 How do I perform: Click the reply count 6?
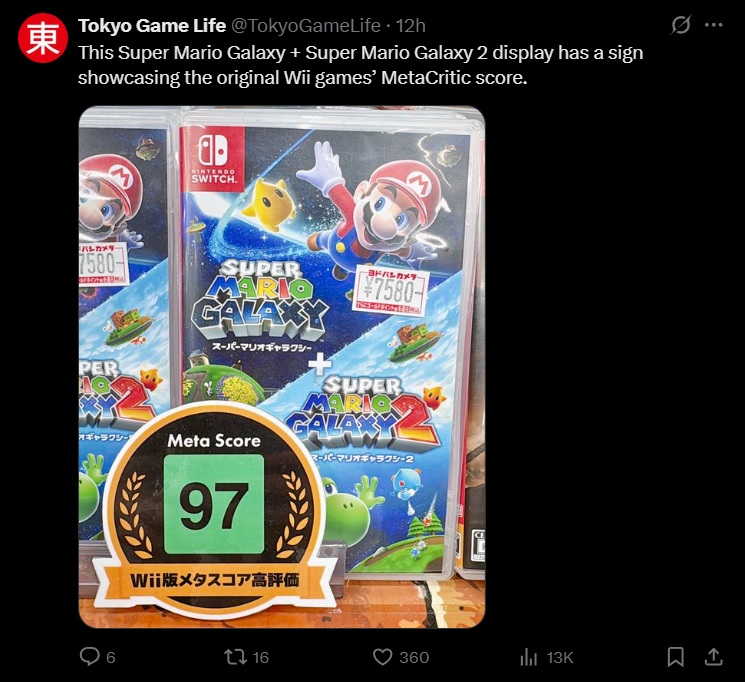tap(111, 657)
